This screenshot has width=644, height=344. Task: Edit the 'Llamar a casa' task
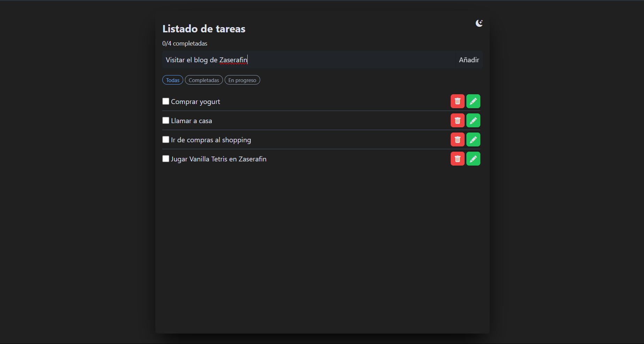pos(473,120)
